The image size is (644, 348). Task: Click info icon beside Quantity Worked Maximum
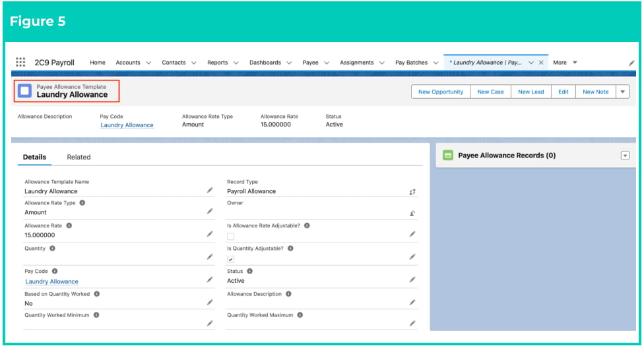pyautogui.click(x=300, y=315)
